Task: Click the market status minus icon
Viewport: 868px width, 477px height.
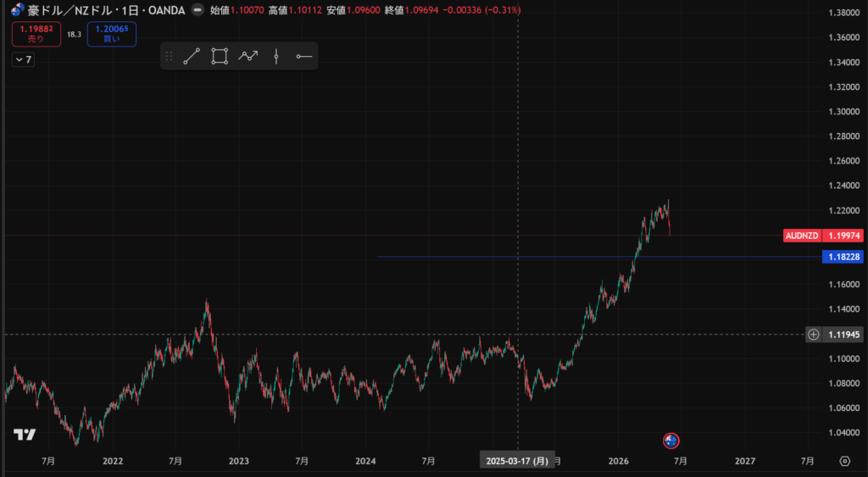Action: point(198,10)
